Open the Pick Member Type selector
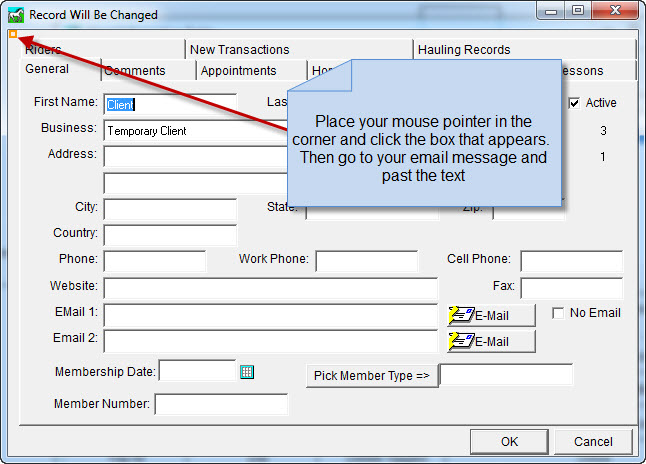The height and width of the screenshot is (464, 646). tap(372, 376)
